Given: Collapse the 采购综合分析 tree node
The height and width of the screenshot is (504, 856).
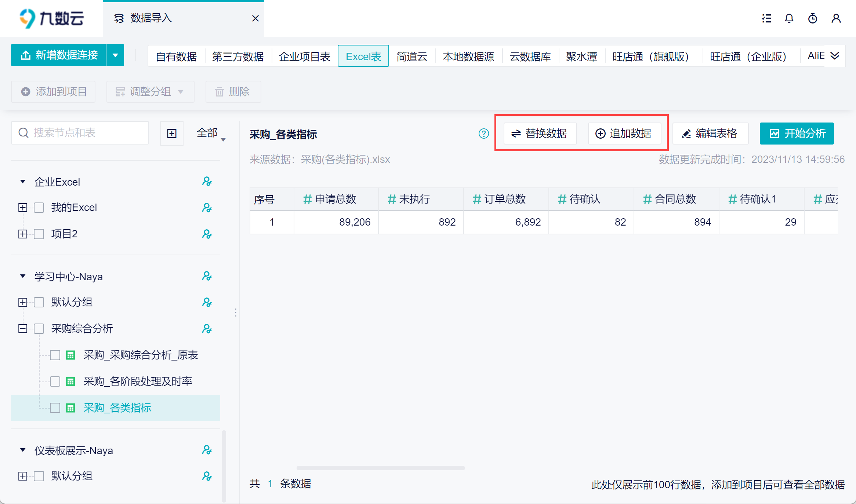Looking at the screenshot, I should [23, 329].
